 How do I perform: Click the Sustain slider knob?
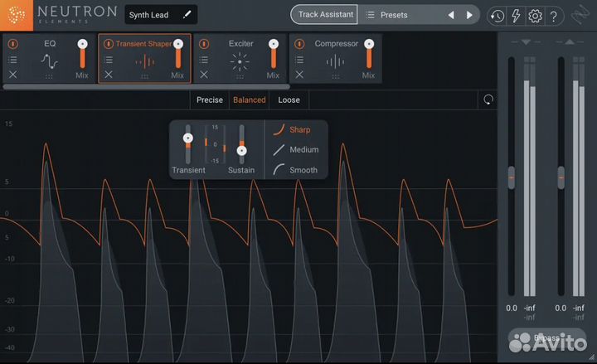(241, 151)
